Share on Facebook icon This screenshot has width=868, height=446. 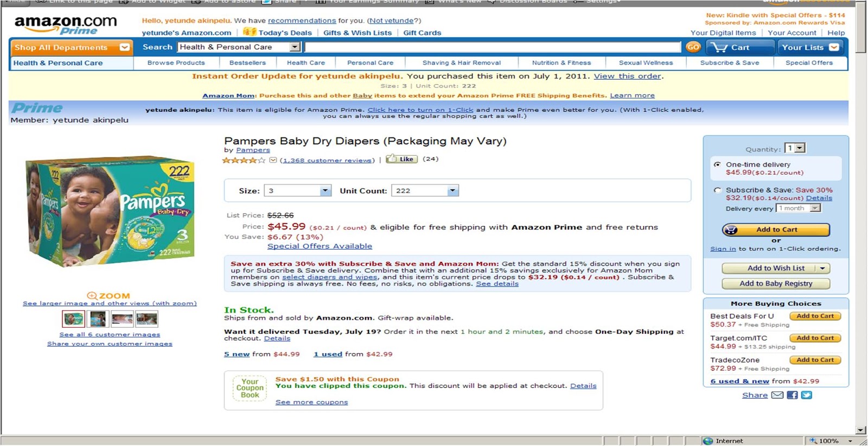792,395
